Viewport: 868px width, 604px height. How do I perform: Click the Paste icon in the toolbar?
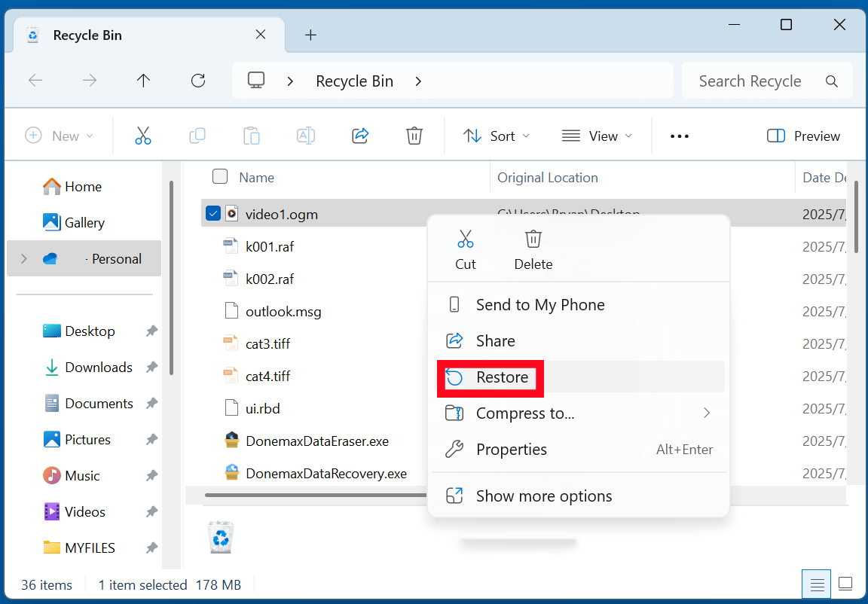coord(251,136)
